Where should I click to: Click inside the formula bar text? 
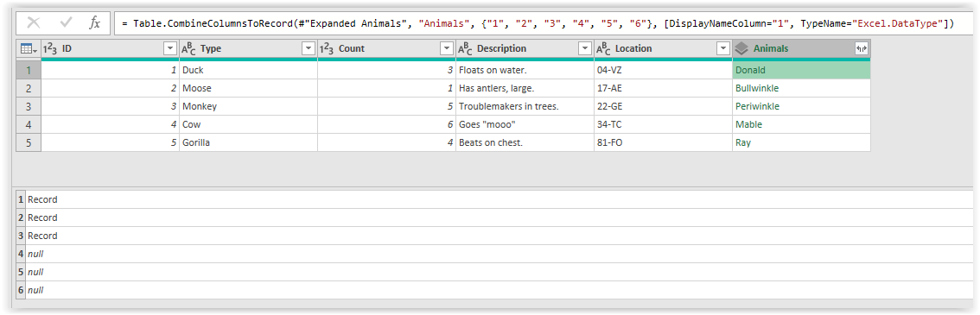[x=538, y=23]
